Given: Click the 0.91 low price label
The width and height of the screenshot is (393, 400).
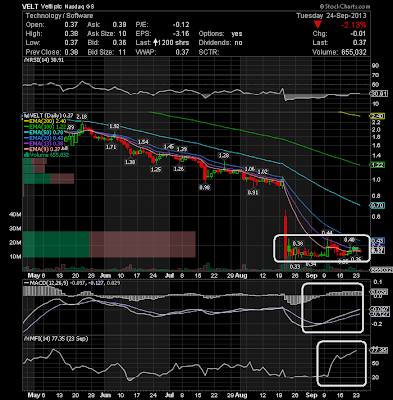Looking at the screenshot, I should click(253, 193).
